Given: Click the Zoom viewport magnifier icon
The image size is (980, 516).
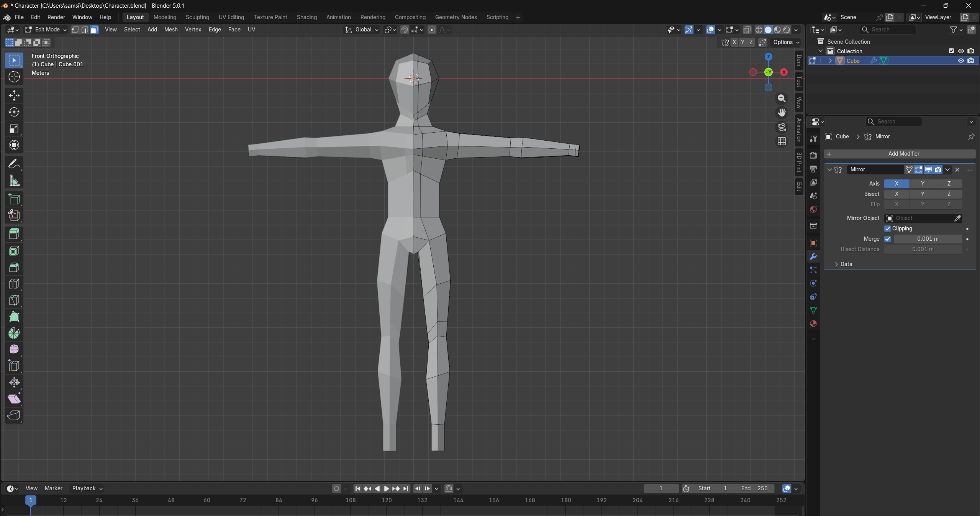Looking at the screenshot, I should 782,99.
